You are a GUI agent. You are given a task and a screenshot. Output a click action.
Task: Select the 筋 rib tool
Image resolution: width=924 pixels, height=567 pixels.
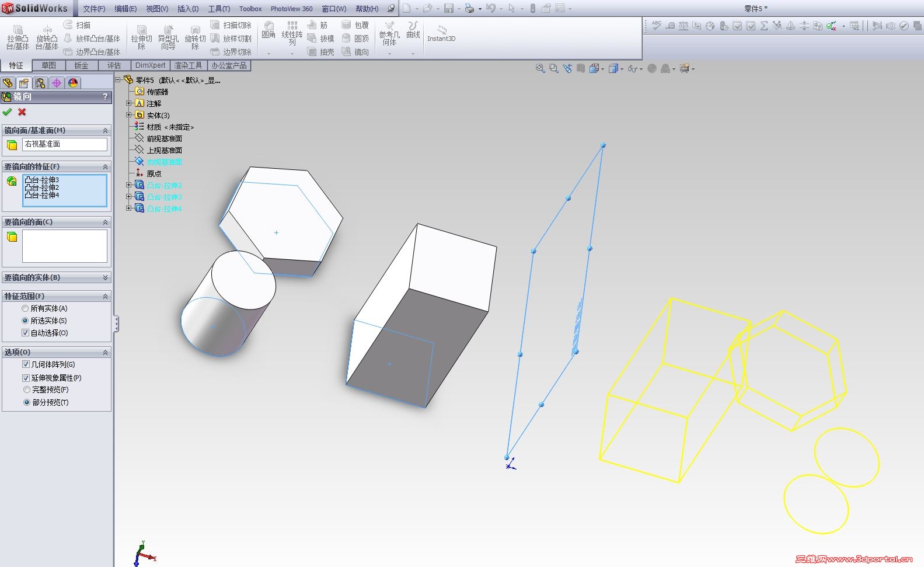[318, 25]
